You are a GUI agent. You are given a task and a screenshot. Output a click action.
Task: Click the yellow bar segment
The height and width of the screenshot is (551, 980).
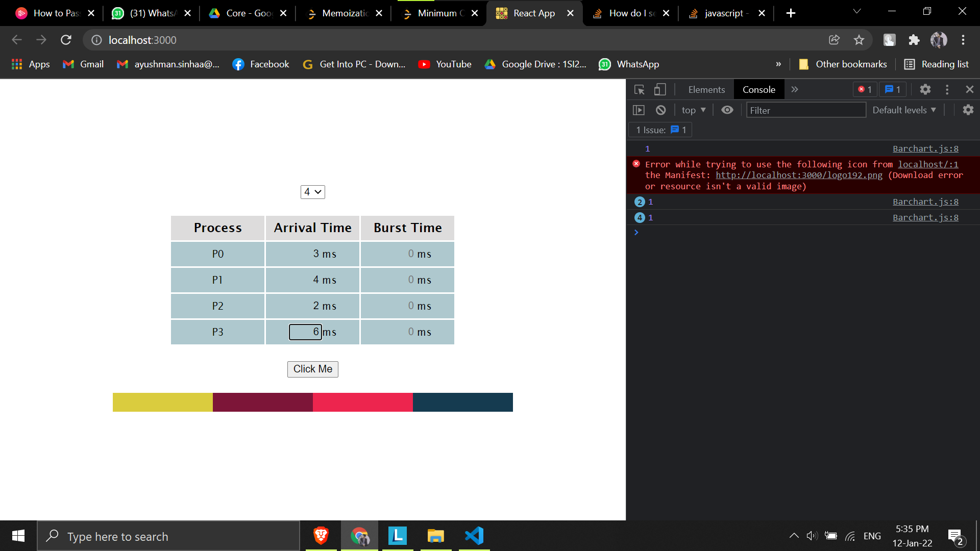click(x=162, y=402)
